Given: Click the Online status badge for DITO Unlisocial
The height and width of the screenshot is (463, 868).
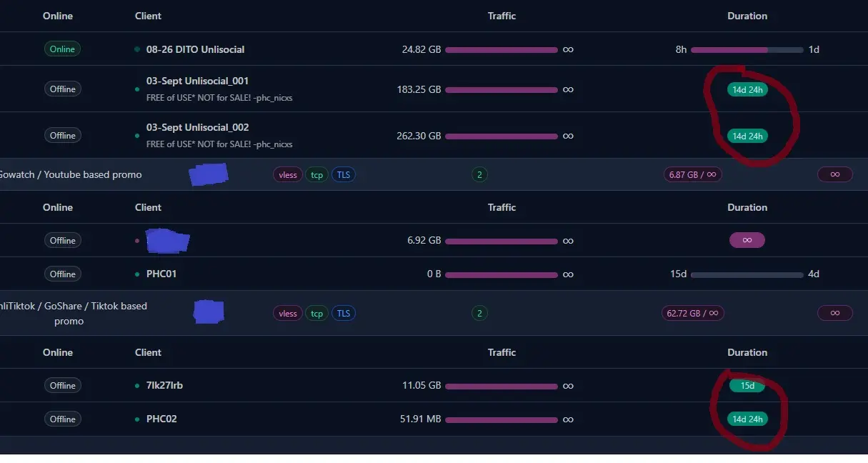Looking at the screenshot, I should click(62, 49).
